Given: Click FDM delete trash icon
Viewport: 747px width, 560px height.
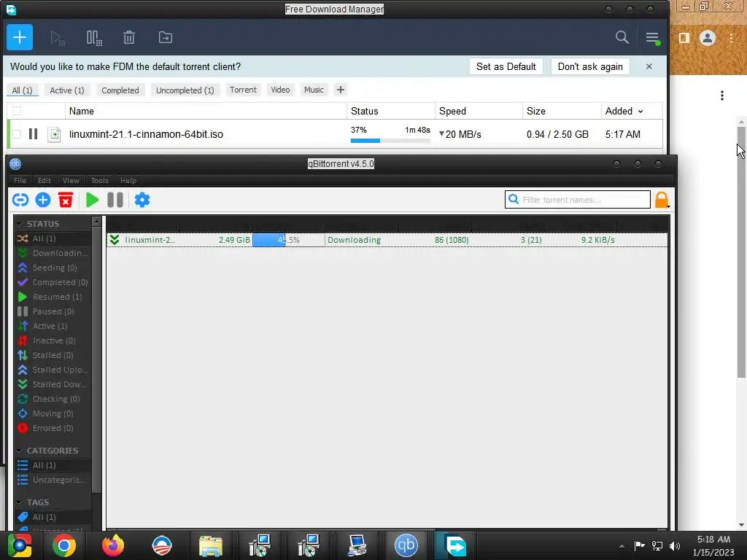Looking at the screenshot, I should coord(129,37).
